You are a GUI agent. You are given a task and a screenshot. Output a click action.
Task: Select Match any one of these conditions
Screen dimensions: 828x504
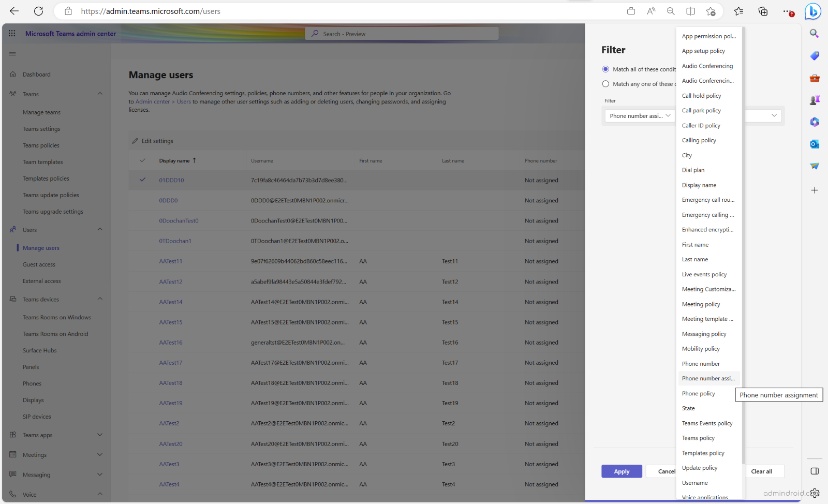click(605, 83)
